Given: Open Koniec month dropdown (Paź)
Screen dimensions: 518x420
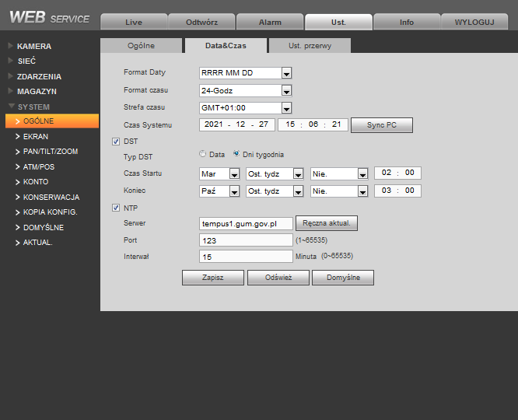Looking at the screenshot, I should pyautogui.click(x=219, y=191).
